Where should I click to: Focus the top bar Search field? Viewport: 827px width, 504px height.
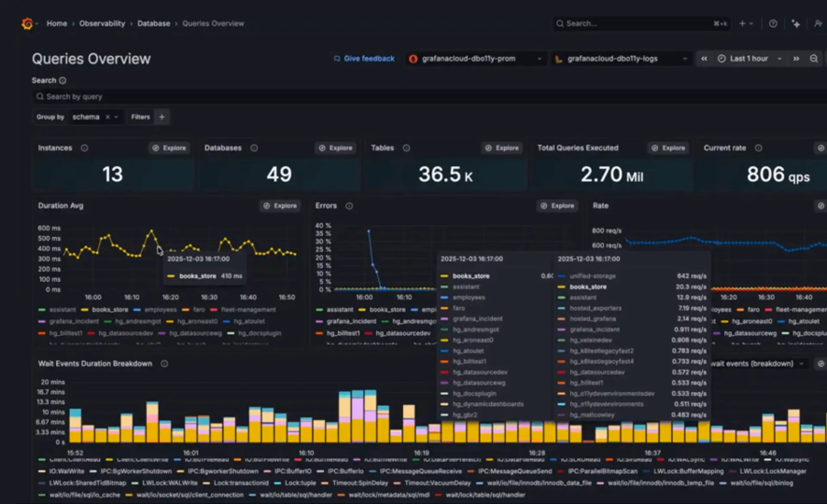[x=641, y=23]
